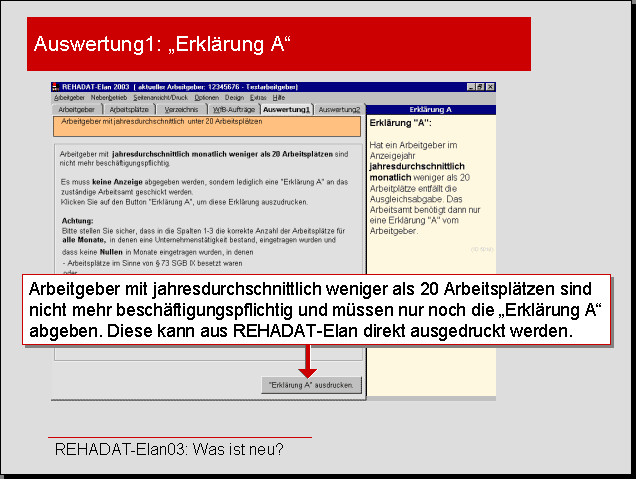636x479 pixels.
Task: Open the Nebenbetrieb menu
Action: pos(109,98)
